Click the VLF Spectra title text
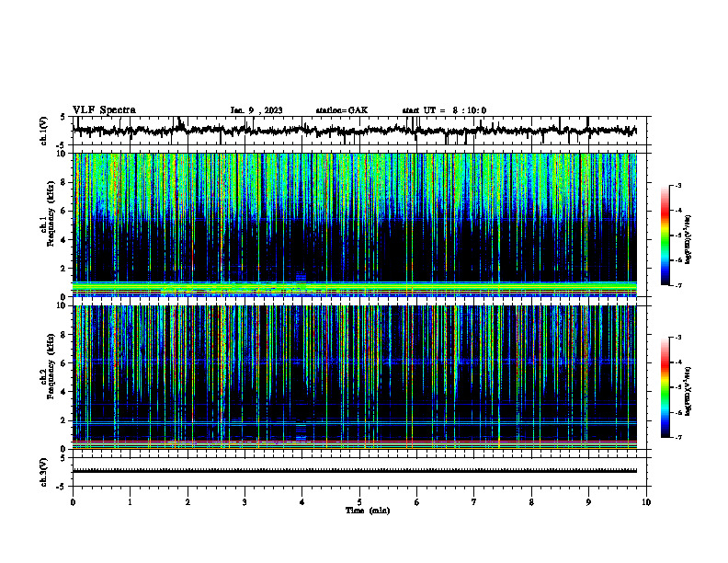 click(x=104, y=110)
